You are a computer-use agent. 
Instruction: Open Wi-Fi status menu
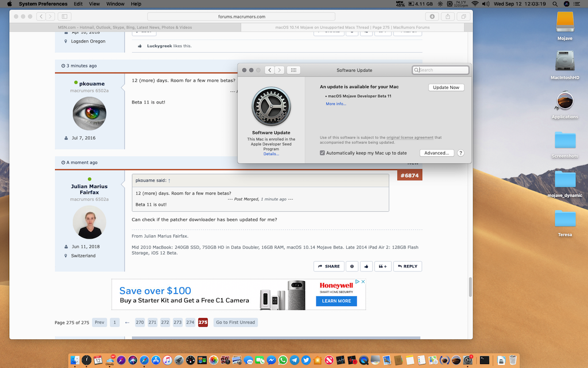pyautogui.click(x=475, y=4)
